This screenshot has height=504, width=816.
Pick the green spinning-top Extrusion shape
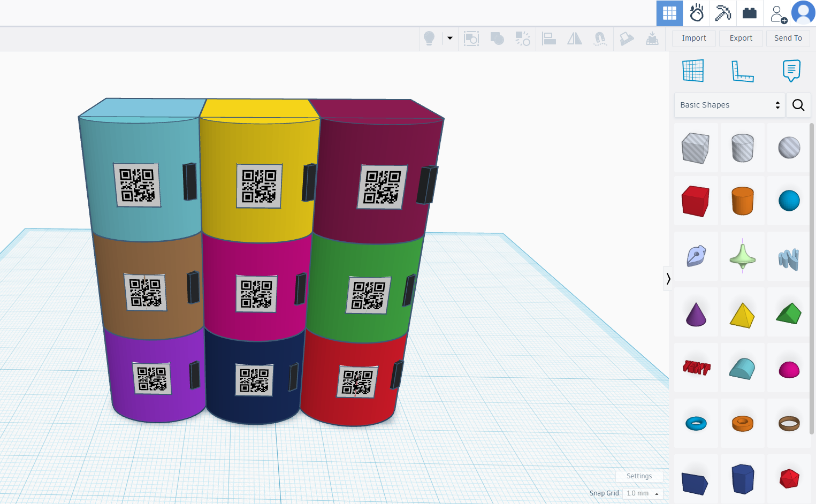pos(742,256)
